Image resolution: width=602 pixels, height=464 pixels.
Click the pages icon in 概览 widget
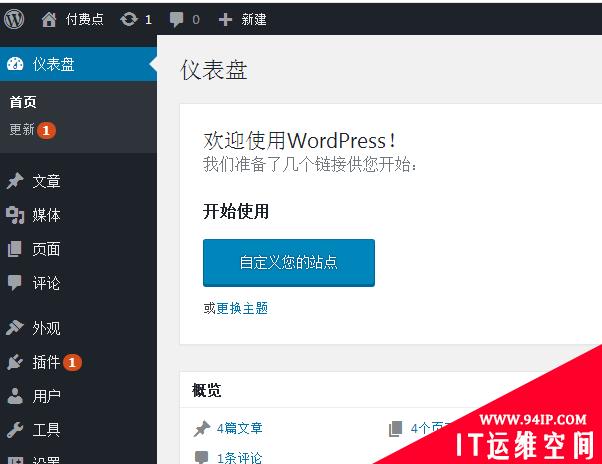[396, 429]
